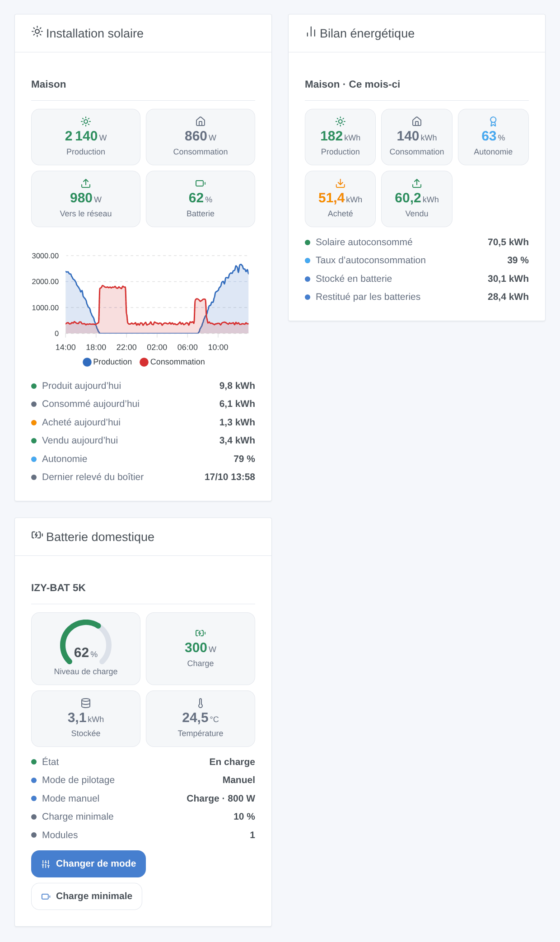Click the Changer de mode button
The image size is (560, 942).
point(89,863)
